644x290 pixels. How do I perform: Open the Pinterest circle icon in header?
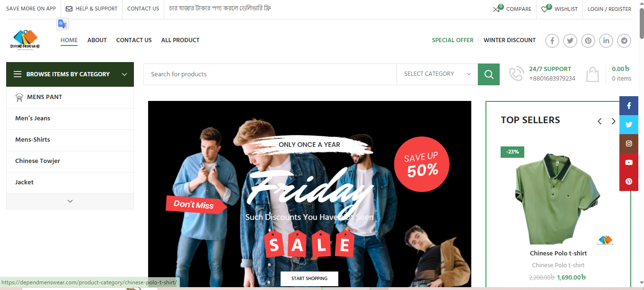pyautogui.click(x=588, y=41)
